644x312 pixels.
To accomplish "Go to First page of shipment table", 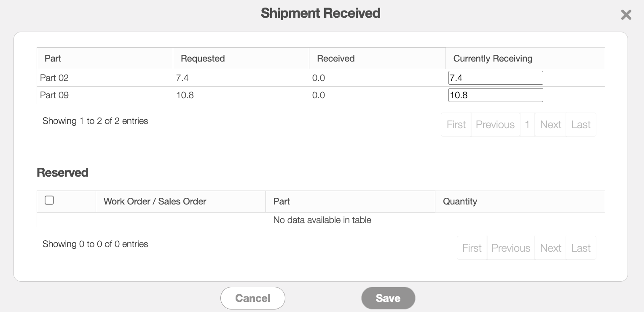I will click(456, 124).
